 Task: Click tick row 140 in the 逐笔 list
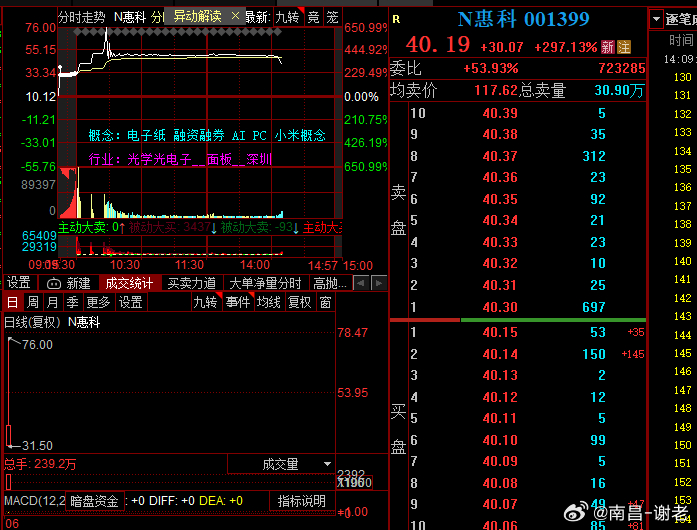[x=682, y=261]
